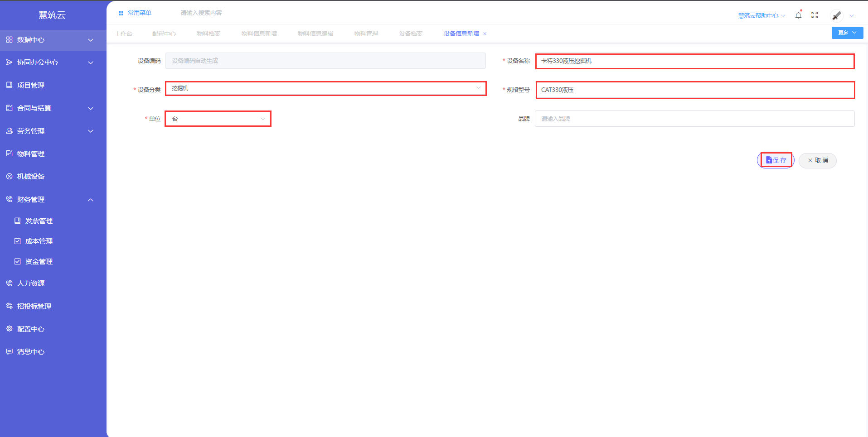
Task: Switch to the 设备档案 tab
Action: click(x=411, y=34)
